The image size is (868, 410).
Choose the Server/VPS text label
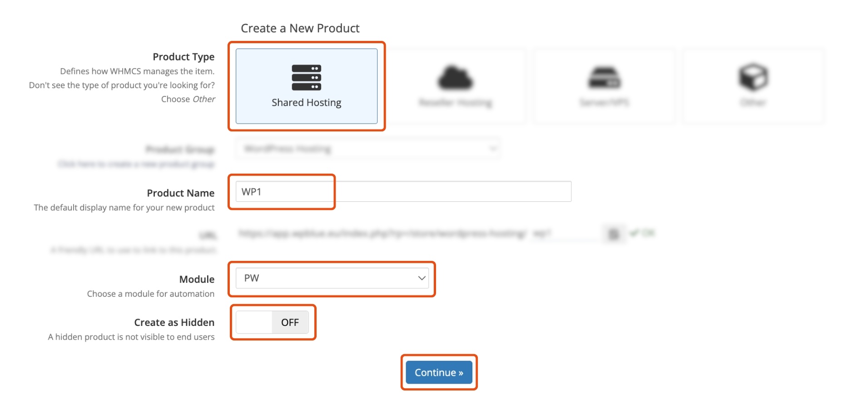604,103
